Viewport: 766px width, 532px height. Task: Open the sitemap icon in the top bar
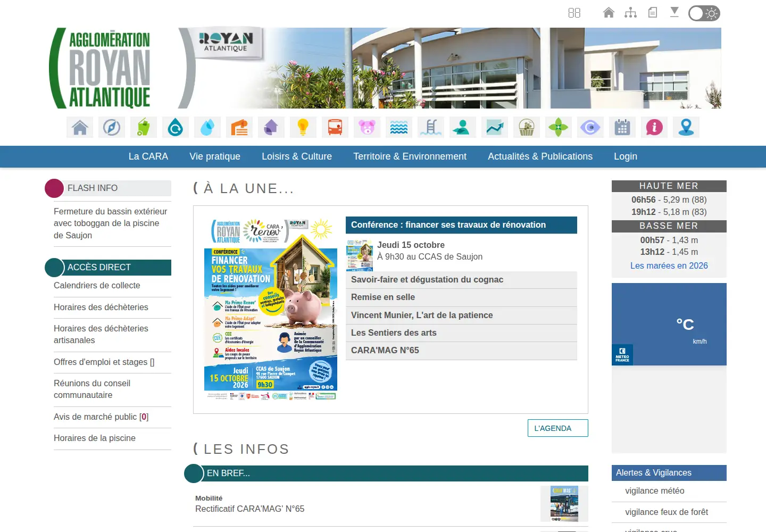pos(630,12)
